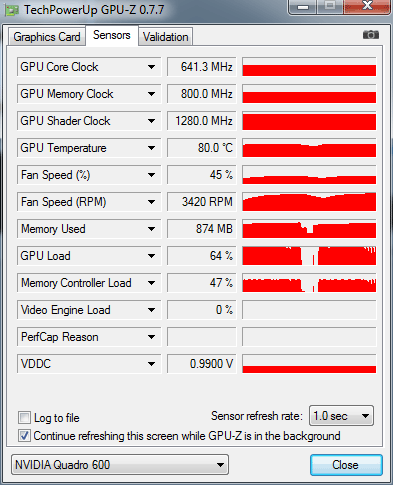Minimize the GPU-Z window
Viewport: 393px width, 485px height.
(x=303, y=7)
